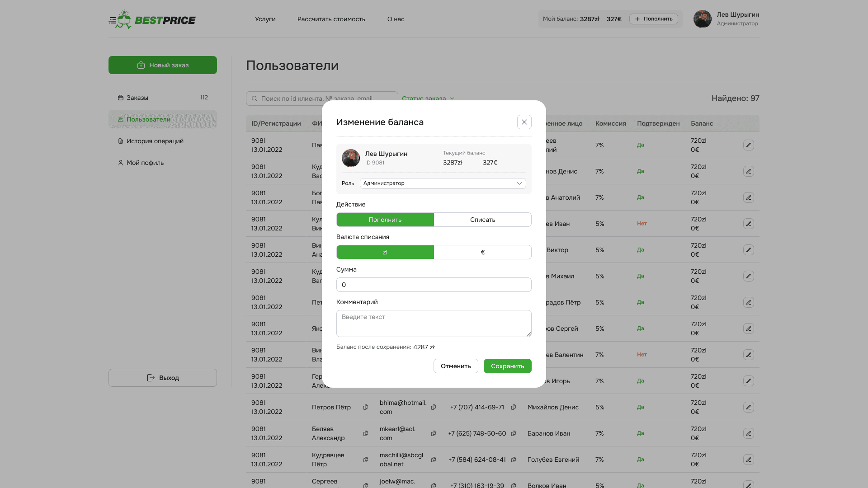868x488 pixels.
Task: Click the Сумма input field
Action: (x=434, y=285)
